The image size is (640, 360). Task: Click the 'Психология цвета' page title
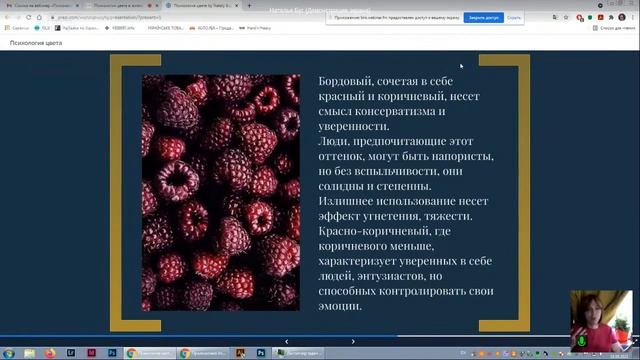pos(36,43)
